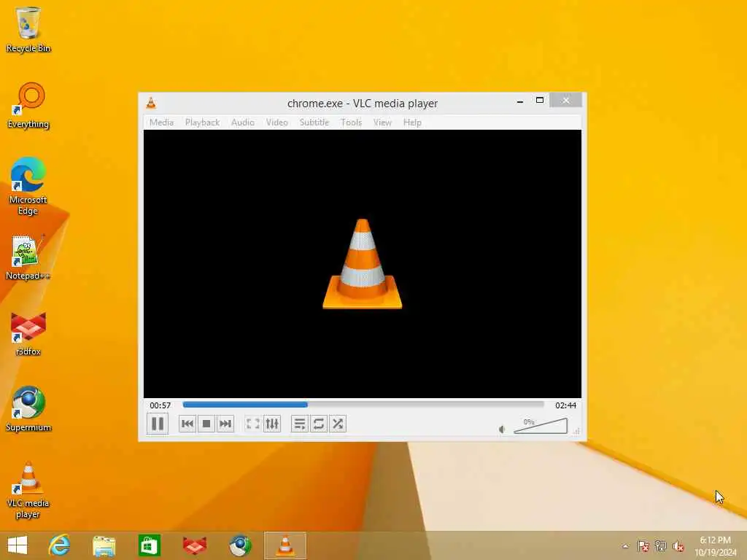Show extended settings equalizer icon
This screenshot has height=560, width=747.
pyautogui.click(x=272, y=424)
